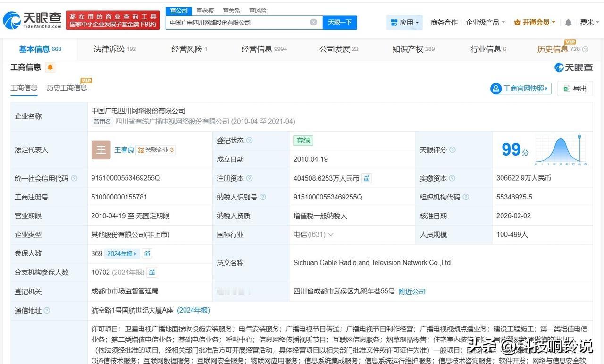604x364 pixels.
Task: Open the 商务合作 link
Action: tap(444, 22)
